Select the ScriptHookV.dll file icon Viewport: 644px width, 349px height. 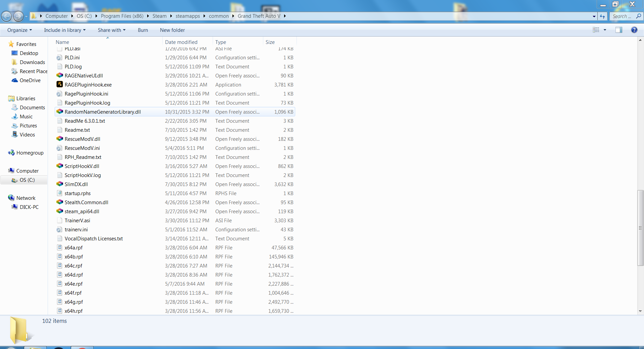click(x=59, y=166)
